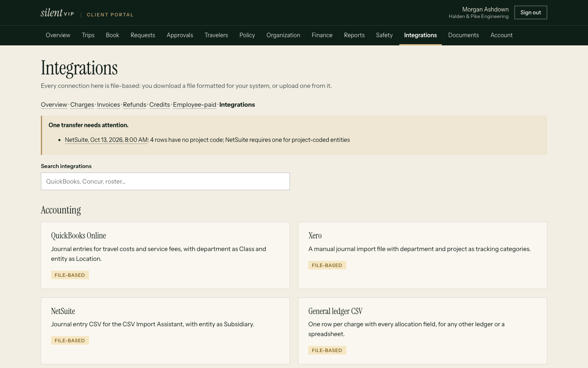Click the current Integrations sub-navigation item
Screen dimensions: 588x368
[237, 105]
